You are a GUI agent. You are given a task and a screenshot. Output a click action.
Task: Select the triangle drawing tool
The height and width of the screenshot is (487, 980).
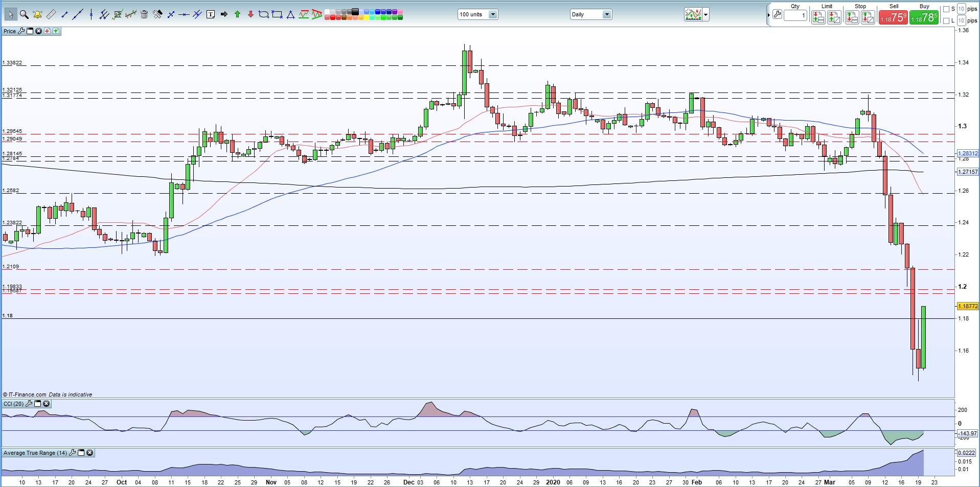pyautogui.click(x=290, y=14)
